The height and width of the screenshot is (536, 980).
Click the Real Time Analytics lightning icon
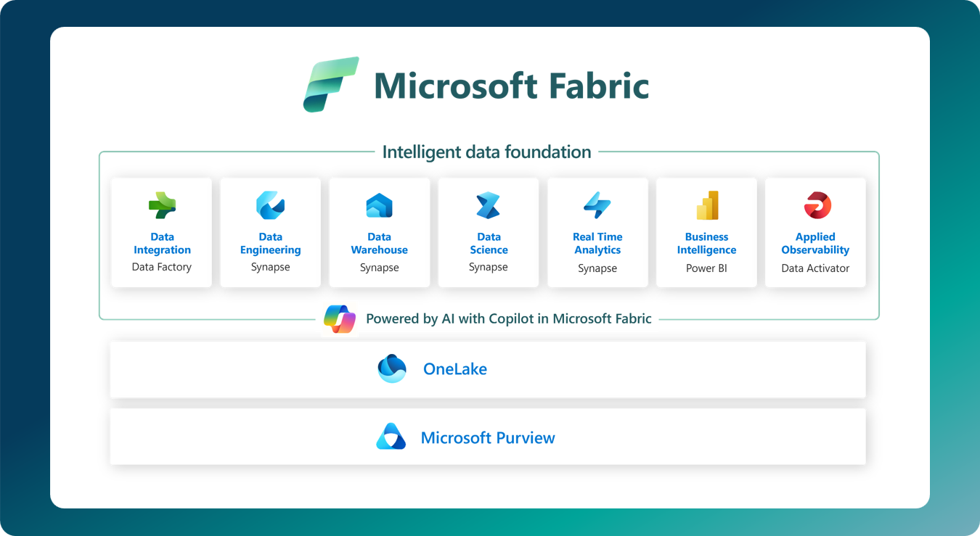click(597, 205)
